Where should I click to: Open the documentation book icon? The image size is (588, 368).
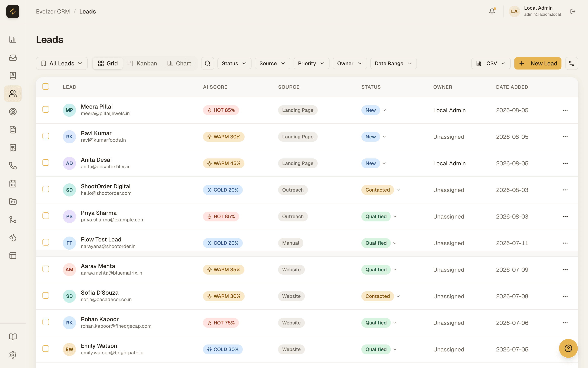pyautogui.click(x=13, y=337)
